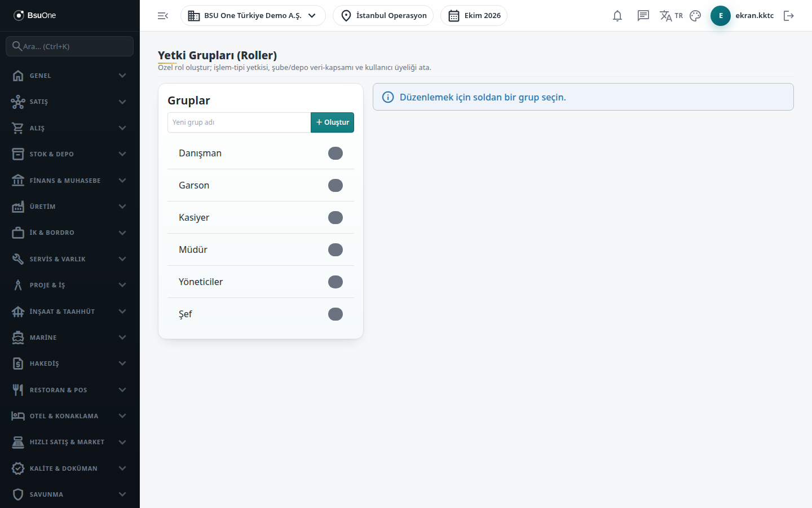Select the Yöneticiler group name
The image size is (812, 508).
201,282
